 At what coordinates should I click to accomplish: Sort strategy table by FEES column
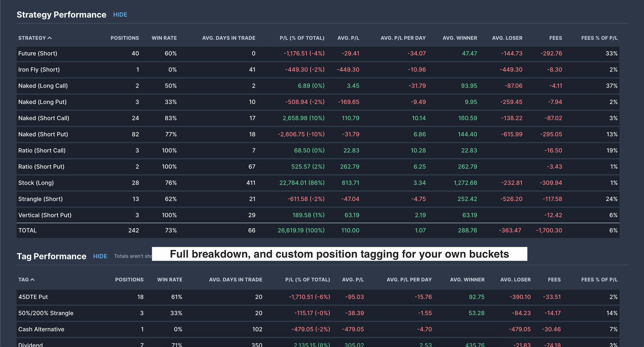(556, 38)
